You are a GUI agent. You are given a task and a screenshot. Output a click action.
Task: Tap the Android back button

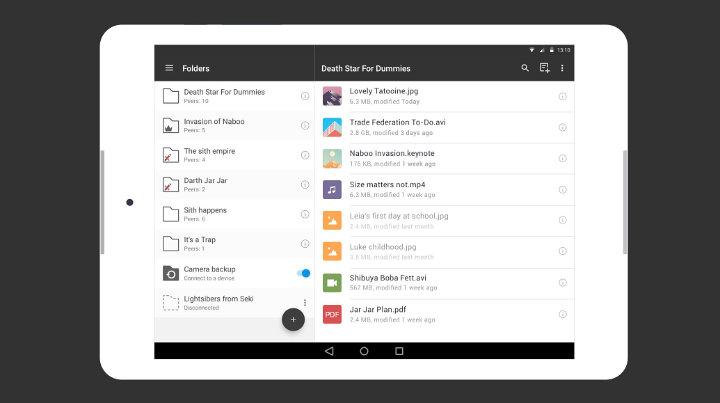pyautogui.click(x=329, y=351)
